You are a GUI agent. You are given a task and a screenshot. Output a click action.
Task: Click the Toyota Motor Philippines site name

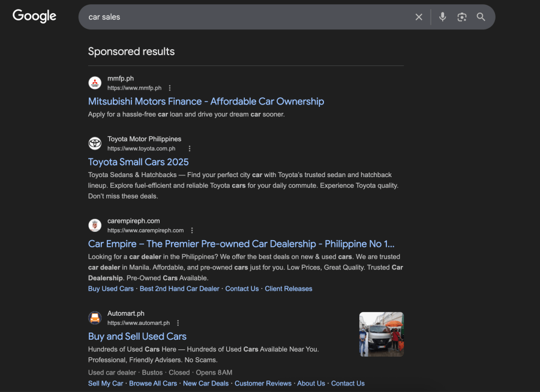[x=144, y=139]
